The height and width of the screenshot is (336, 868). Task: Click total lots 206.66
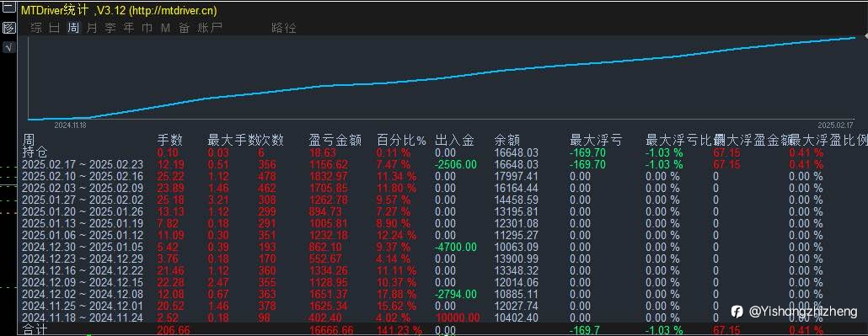point(174,330)
